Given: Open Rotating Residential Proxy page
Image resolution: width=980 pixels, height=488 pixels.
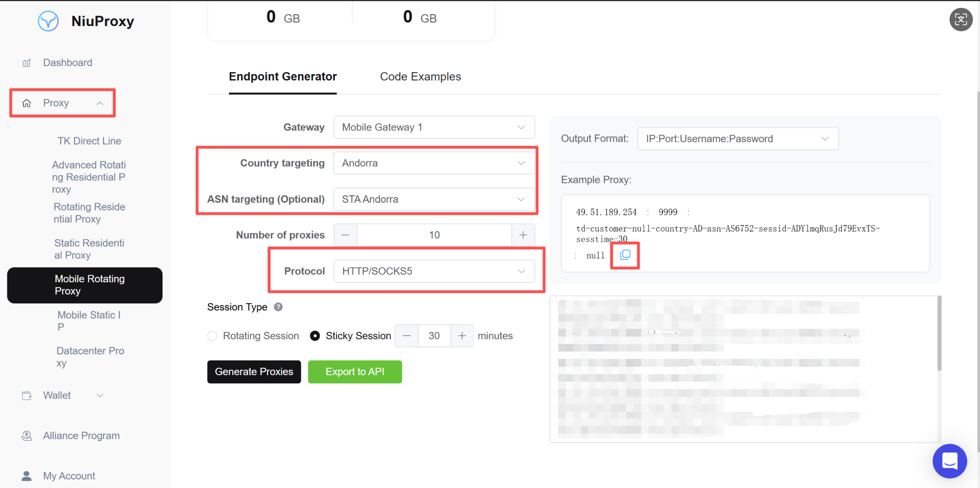Looking at the screenshot, I should click(x=89, y=213).
